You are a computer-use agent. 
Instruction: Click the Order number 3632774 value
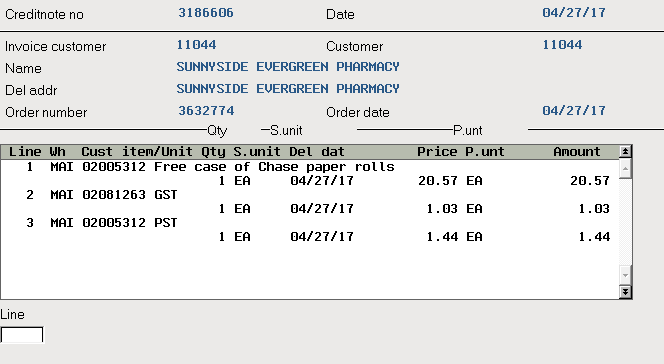[206, 111]
